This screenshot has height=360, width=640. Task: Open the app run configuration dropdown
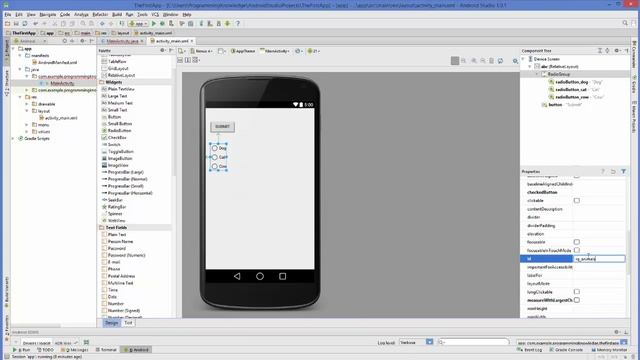pos(138,24)
